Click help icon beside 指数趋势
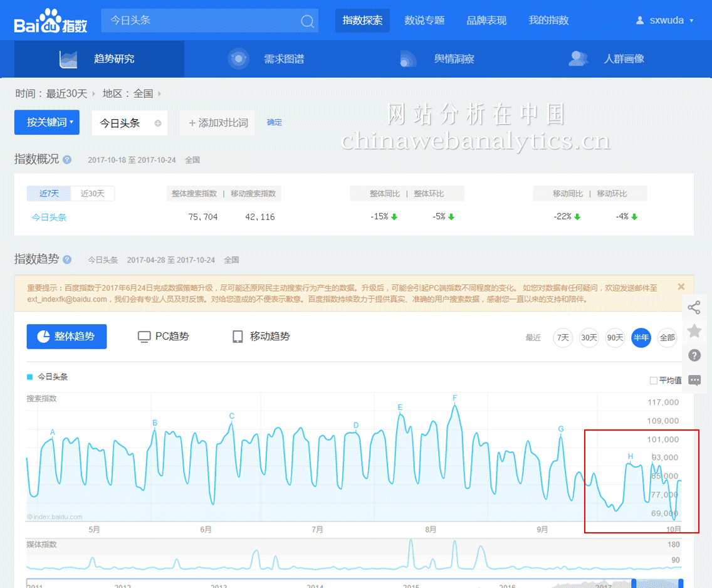The width and height of the screenshot is (712, 588). pyautogui.click(x=67, y=260)
